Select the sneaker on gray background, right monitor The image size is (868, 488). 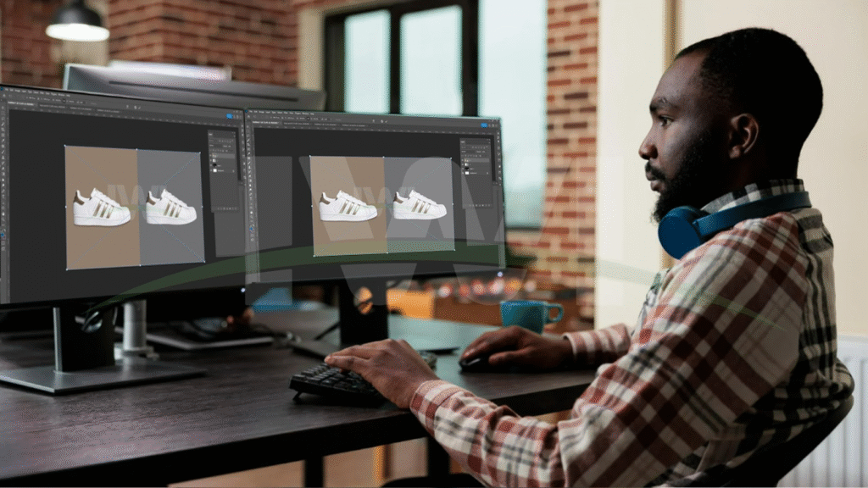click(x=420, y=205)
